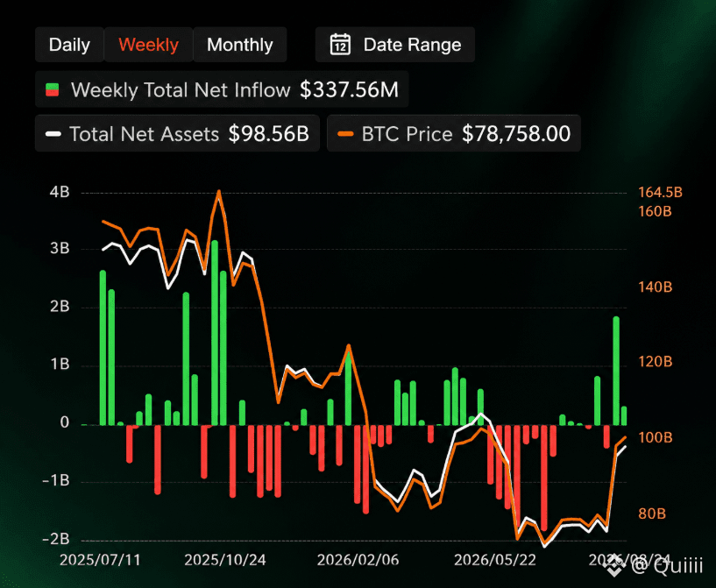Click the 2026/02/06 date label

358,560
